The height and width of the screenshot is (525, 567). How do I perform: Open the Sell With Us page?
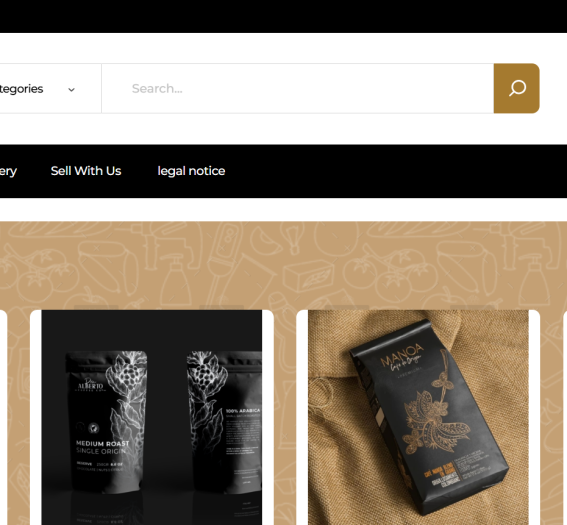[x=86, y=171]
